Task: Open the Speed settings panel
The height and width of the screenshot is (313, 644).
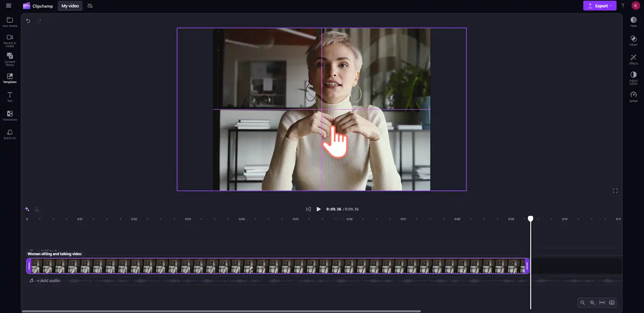Action: click(633, 97)
